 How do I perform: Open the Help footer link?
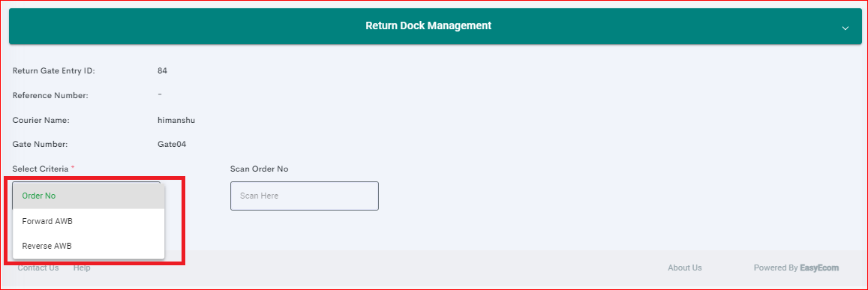[x=82, y=268]
